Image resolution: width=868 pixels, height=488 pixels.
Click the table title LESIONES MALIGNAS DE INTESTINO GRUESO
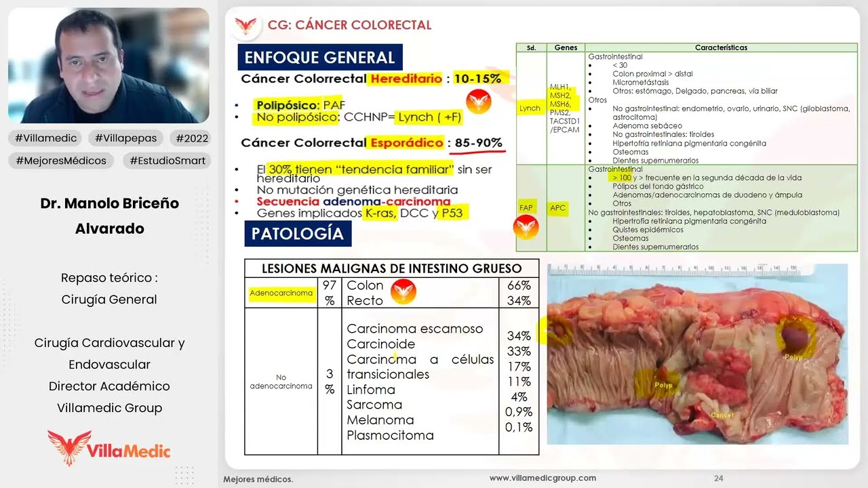click(391, 268)
